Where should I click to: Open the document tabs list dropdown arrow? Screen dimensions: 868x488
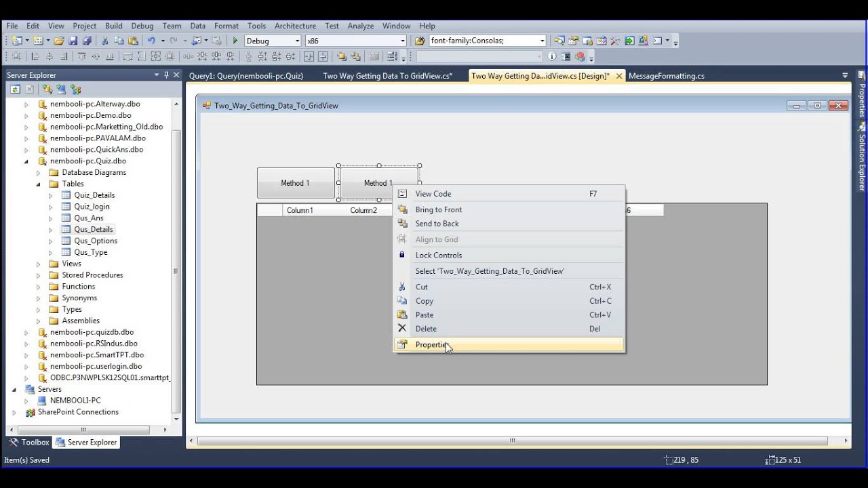point(845,76)
